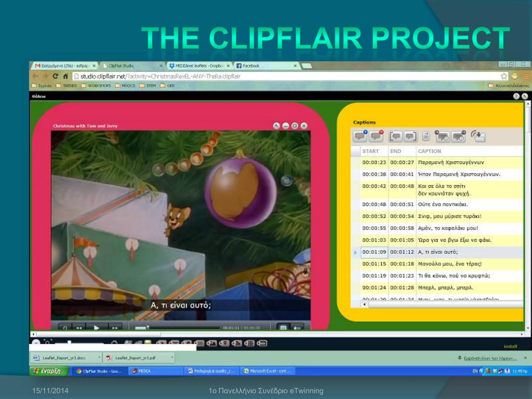This screenshot has width=532, height=399.
Task: Open the WORKSHOPS bookmarks folder
Action: coord(96,86)
